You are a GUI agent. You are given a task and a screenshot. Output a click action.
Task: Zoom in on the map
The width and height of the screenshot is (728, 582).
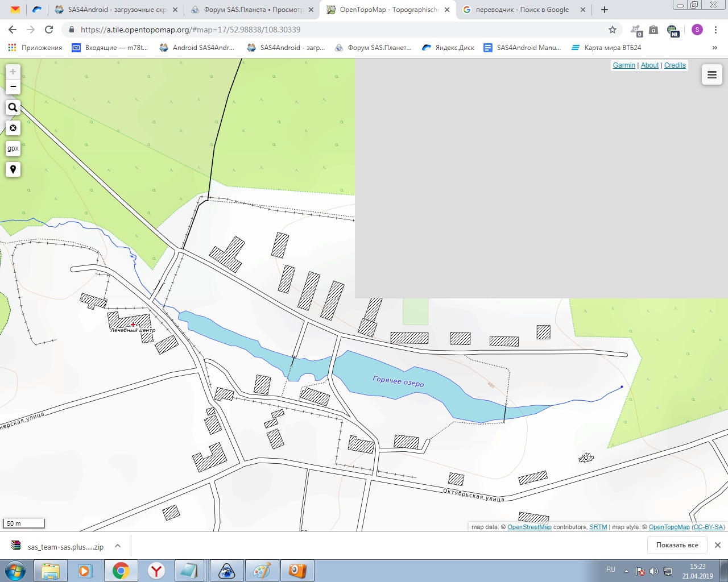13,72
